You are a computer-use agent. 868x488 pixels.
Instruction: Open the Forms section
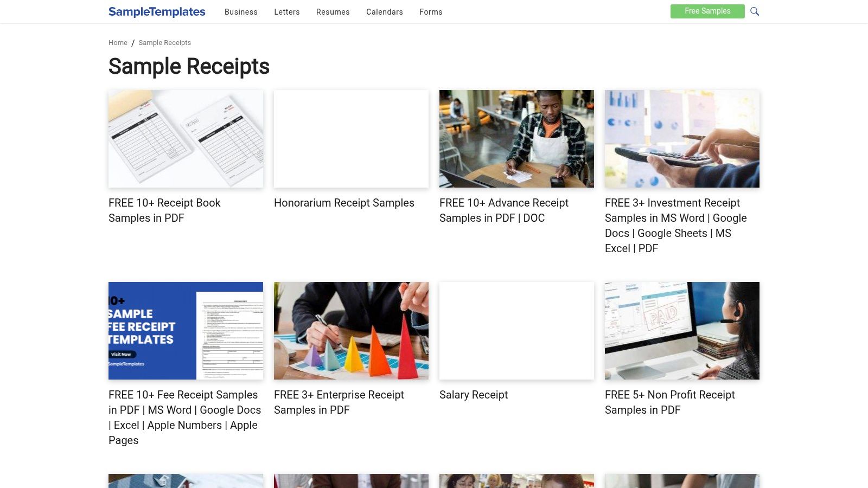tap(431, 12)
